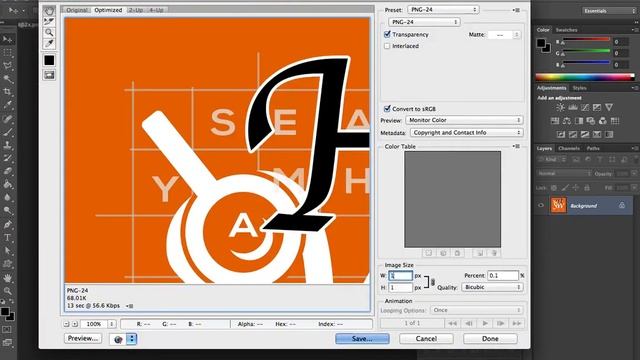
Task: Click the Preview... button
Action: (83, 338)
